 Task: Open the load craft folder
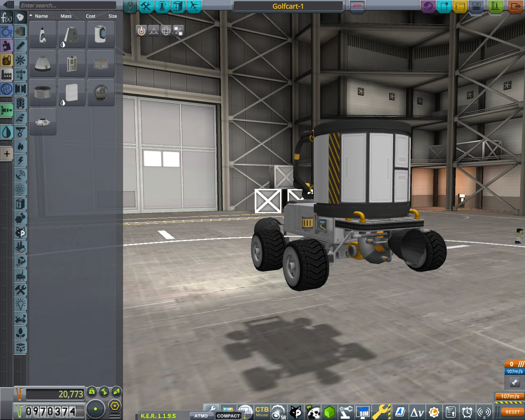(460, 6)
